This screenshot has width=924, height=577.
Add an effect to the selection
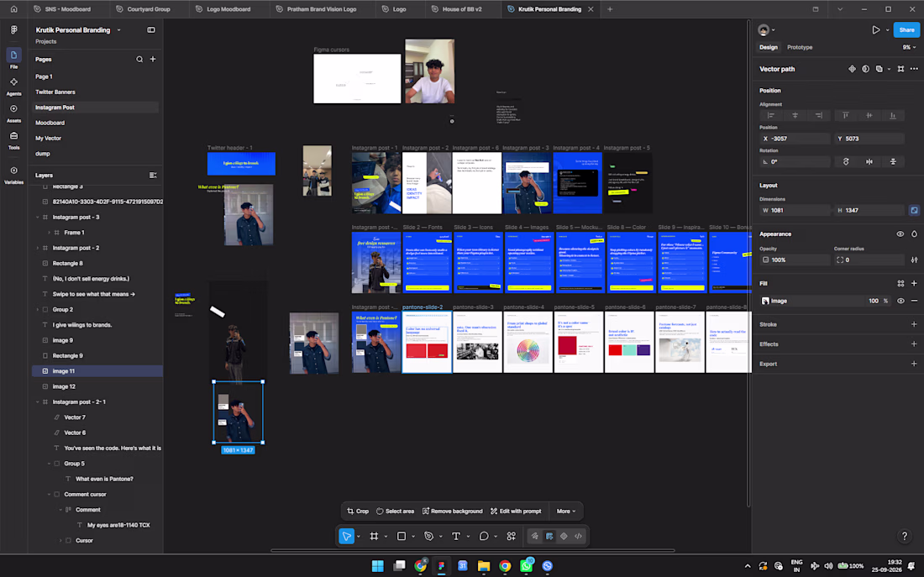tap(914, 344)
